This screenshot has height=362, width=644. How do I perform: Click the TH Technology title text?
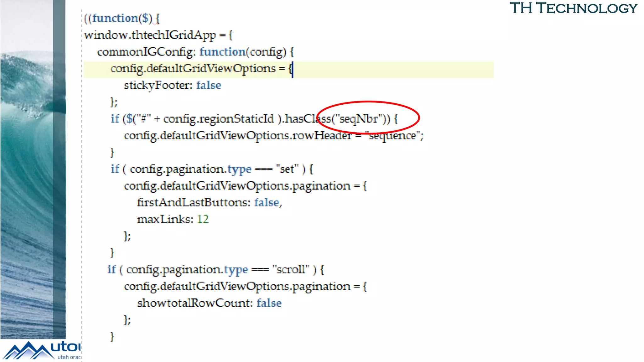(573, 8)
